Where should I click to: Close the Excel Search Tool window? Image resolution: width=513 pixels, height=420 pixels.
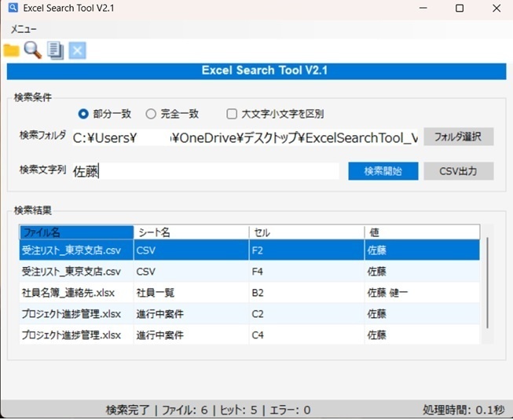(497, 8)
